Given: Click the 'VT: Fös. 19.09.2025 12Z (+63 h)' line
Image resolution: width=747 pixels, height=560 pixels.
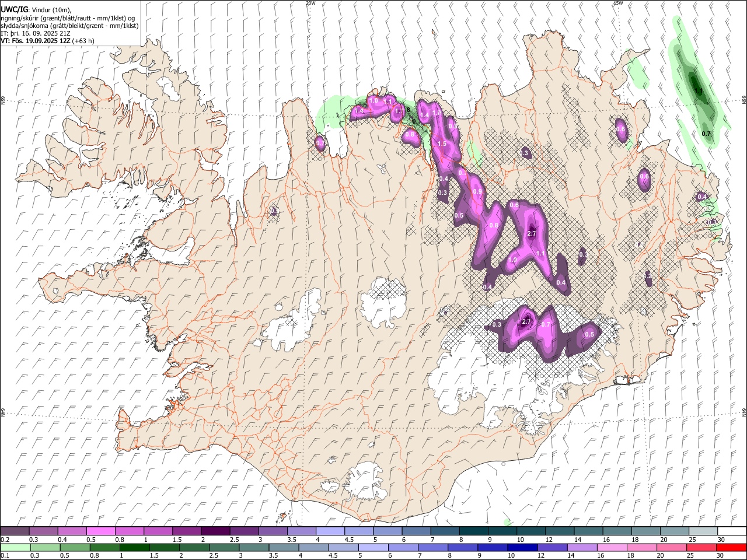Looking at the screenshot, I should pos(47,41).
